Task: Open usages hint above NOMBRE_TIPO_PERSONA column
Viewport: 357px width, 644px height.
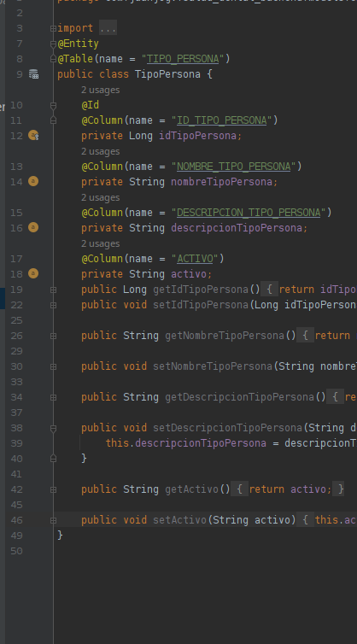Action: pos(100,151)
